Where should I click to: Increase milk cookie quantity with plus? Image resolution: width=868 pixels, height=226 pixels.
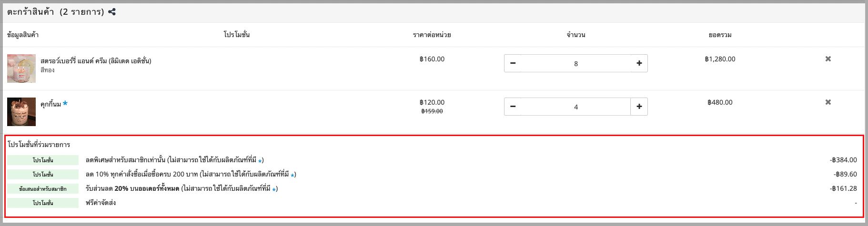639,107
